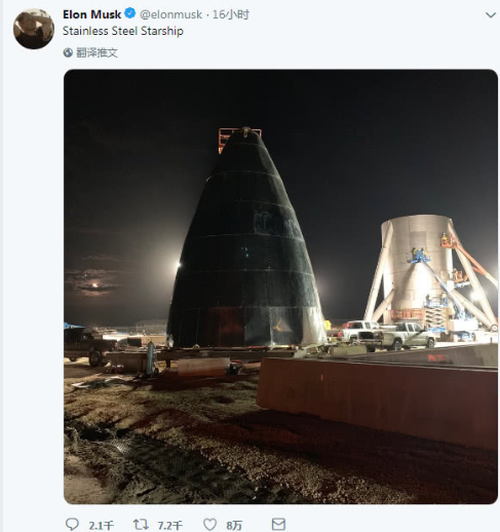The width and height of the screenshot is (500, 532).
Task: Click the Stainless Steel Starship tweet text
Action: point(123,31)
